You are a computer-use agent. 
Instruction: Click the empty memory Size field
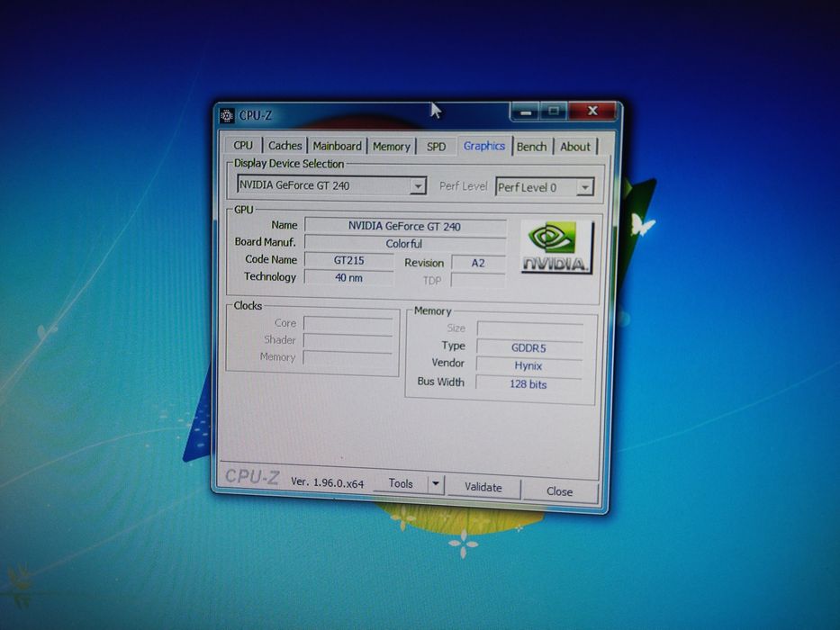[529, 328]
